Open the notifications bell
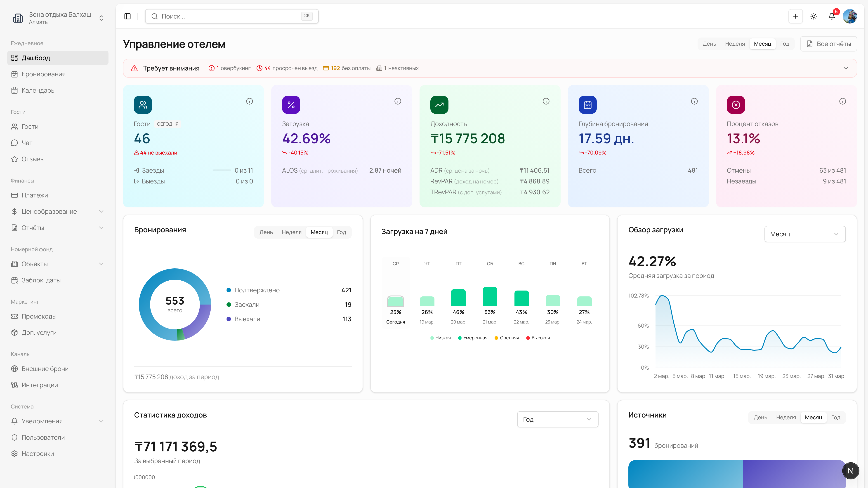This screenshot has width=868, height=488. (x=832, y=16)
